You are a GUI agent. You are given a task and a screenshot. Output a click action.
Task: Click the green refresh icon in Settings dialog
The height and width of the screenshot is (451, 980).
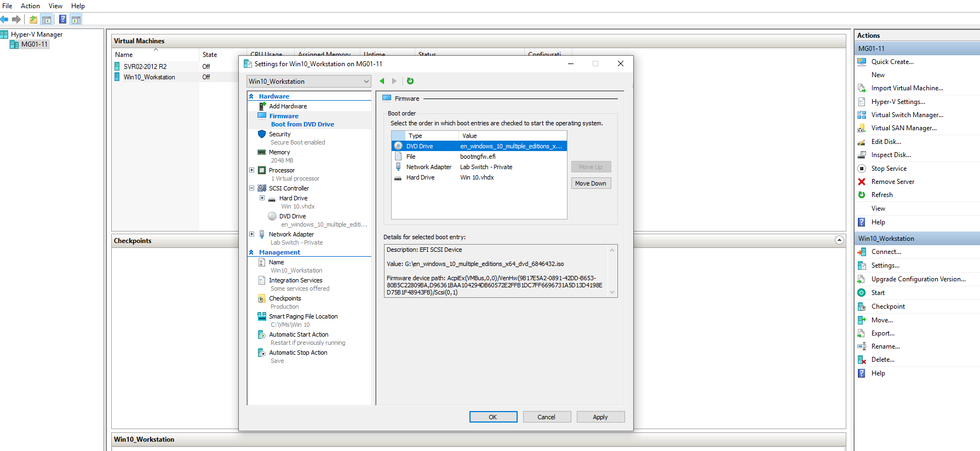coord(410,81)
